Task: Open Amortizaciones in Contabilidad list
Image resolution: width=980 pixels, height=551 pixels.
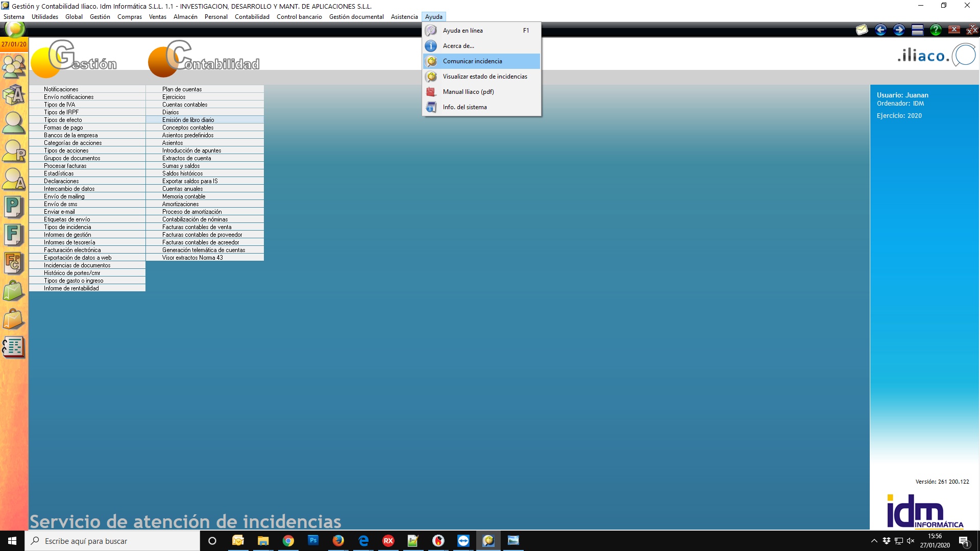Action: tap(205, 204)
